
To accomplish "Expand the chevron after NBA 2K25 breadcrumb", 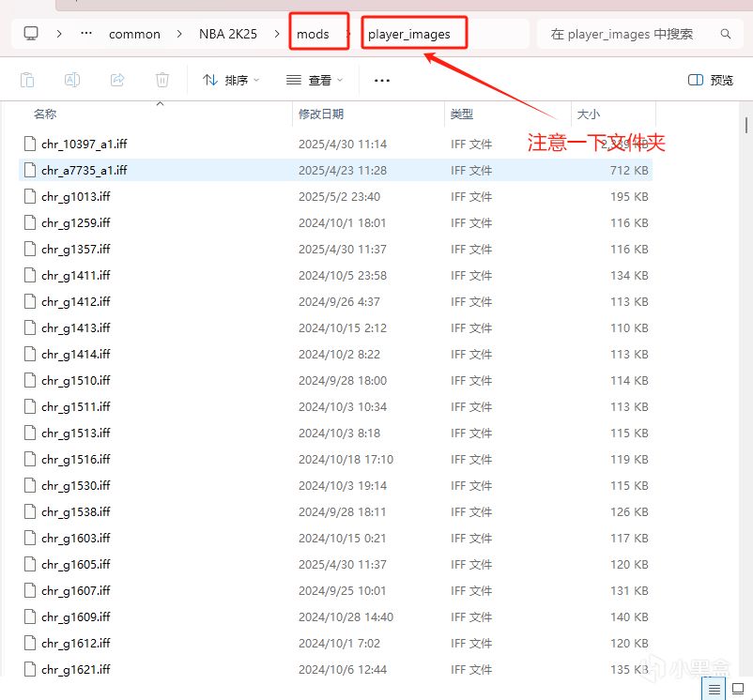I will (x=277, y=34).
